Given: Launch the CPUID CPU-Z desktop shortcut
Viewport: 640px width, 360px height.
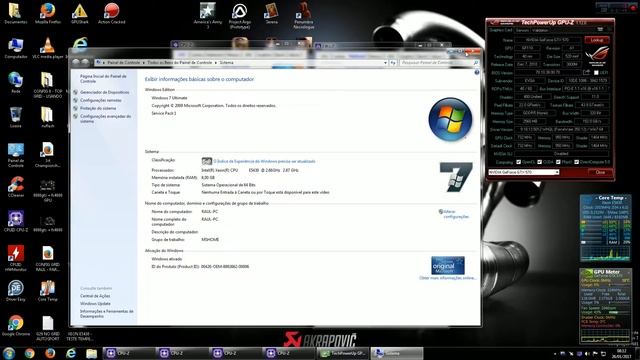Looking at the screenshot, I should tap(16, 222).
